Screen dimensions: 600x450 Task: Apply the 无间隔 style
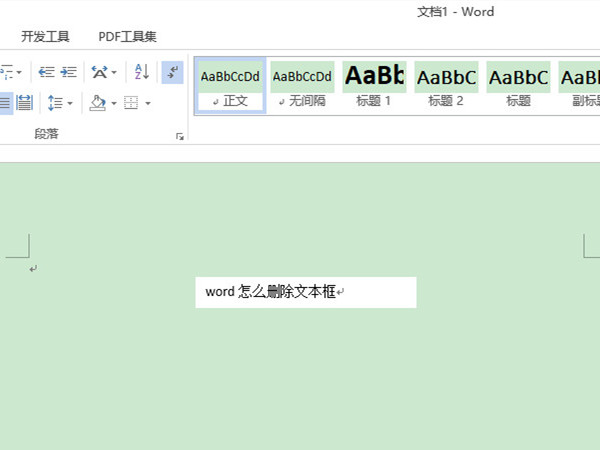302,85
